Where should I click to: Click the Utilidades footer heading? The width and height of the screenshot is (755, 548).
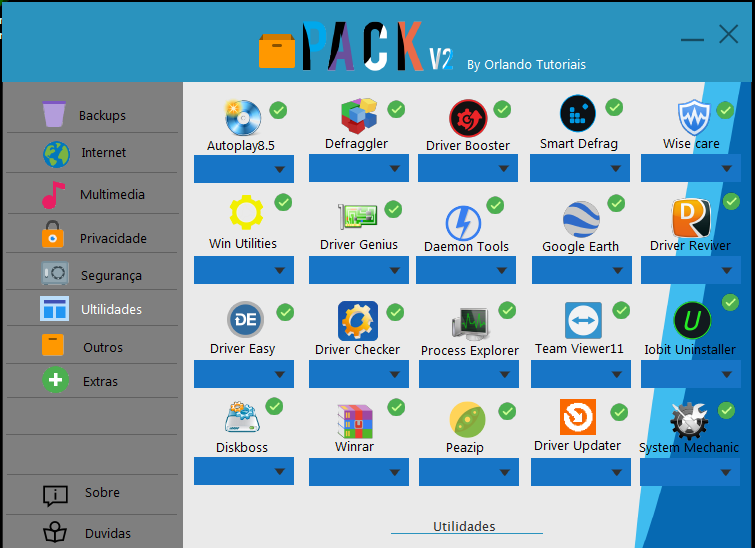coord(464,526)
